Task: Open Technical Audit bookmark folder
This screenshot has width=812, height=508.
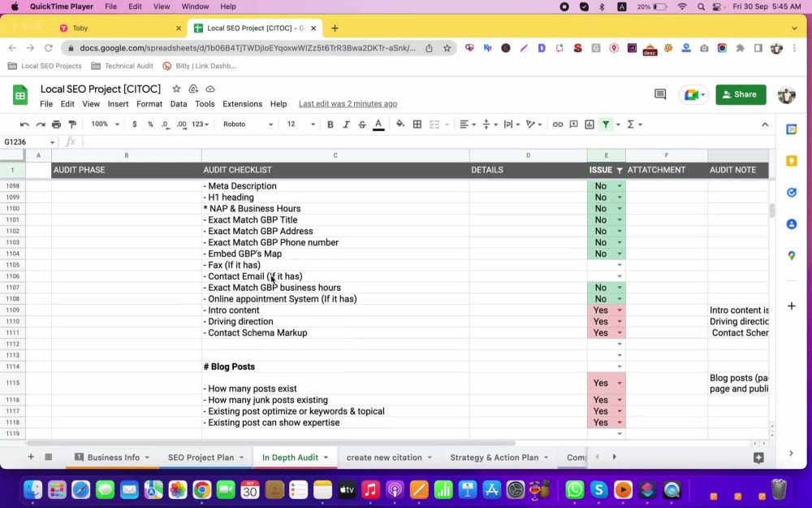Action: point(123,66)
